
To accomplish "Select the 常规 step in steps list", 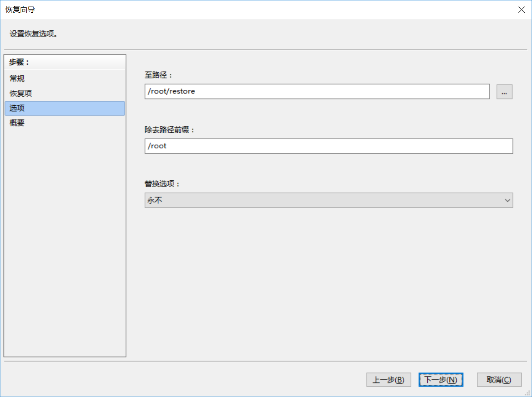I will point(17,79).
